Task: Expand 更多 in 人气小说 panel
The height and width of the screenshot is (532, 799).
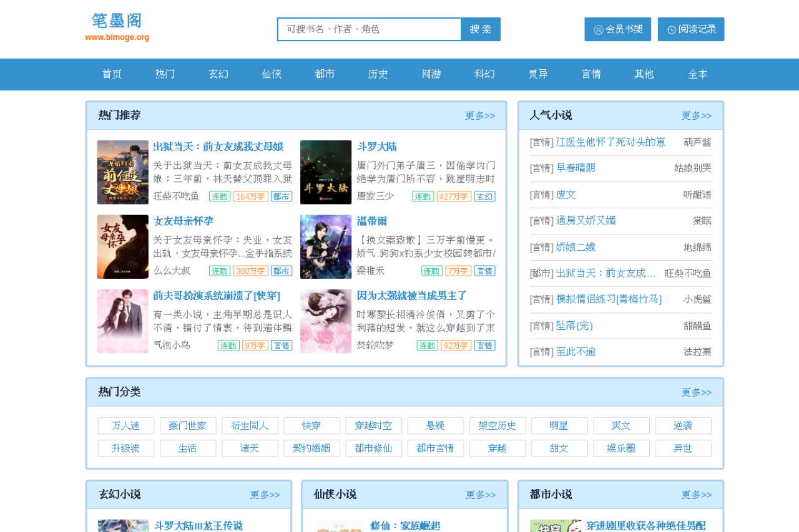Action: (696, 115)
